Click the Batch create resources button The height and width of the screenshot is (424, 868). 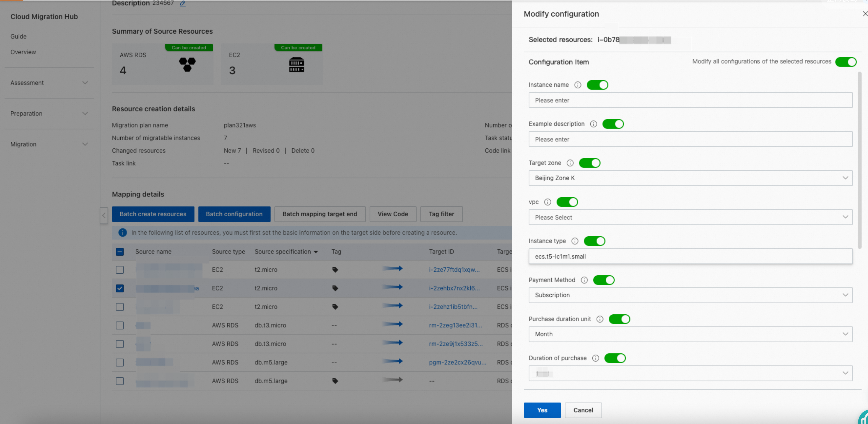coord(153,214)
